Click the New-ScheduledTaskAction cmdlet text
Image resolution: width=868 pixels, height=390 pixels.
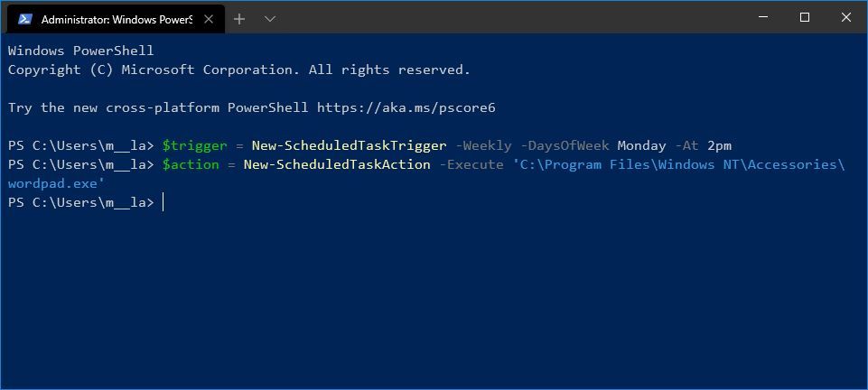(x=337, y=164)
